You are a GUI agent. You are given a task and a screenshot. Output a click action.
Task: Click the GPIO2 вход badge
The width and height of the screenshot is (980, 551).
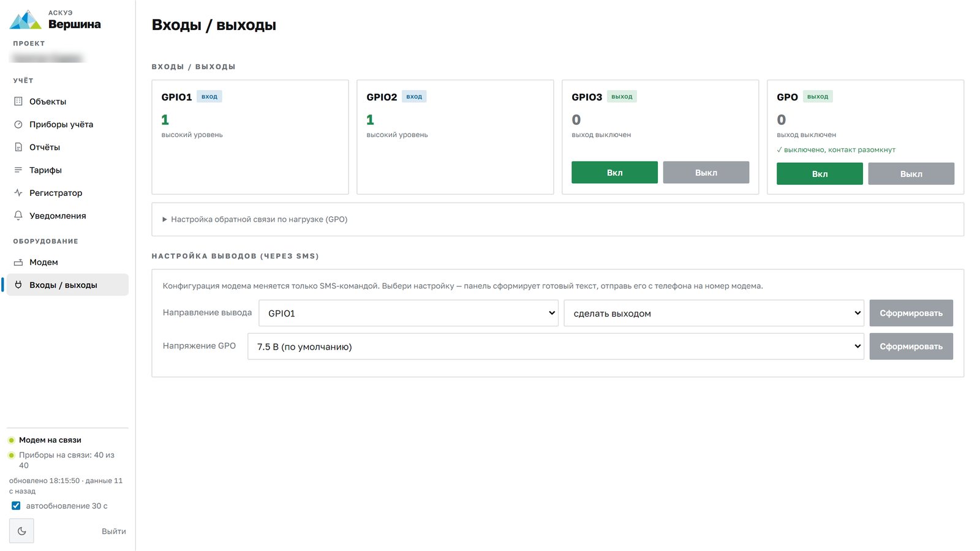[414, 97]
